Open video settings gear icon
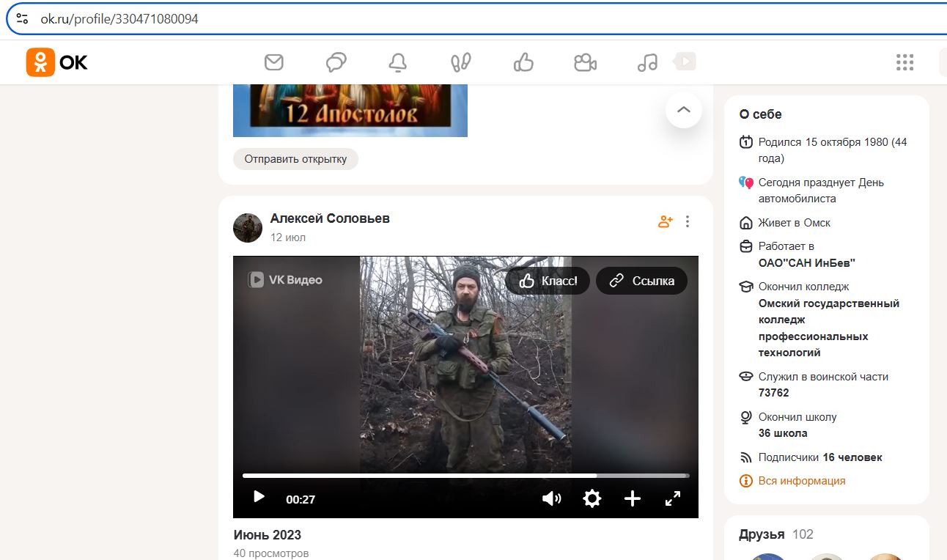This screenshot has width=947, height=560. click(x=592, y=498)
